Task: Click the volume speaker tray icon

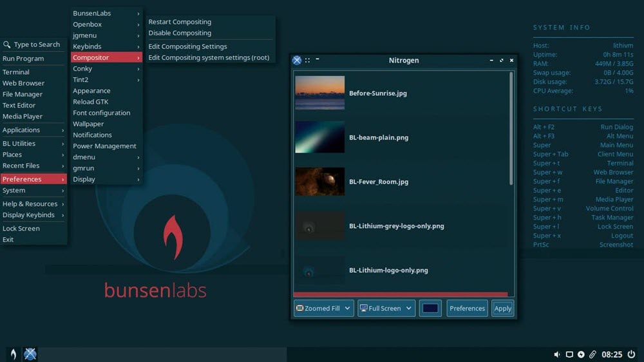Action: 557,354
